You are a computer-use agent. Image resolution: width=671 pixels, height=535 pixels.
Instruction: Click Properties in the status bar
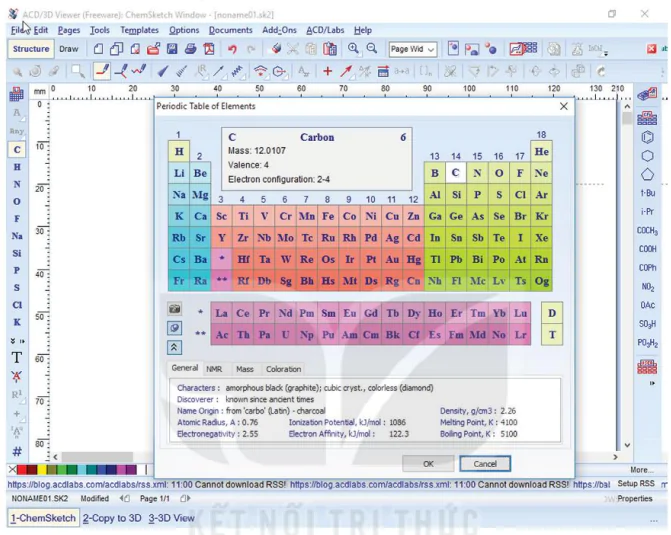tap(634, 499)
